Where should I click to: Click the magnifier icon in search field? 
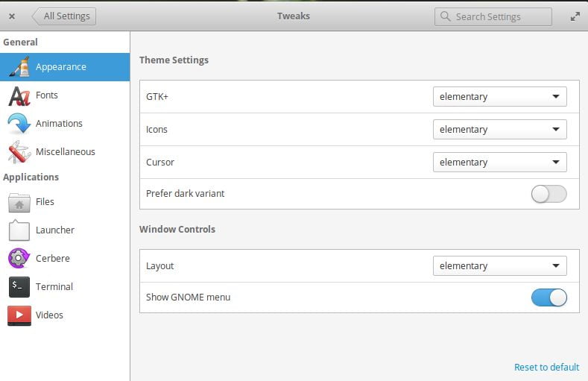click(445, 16)
